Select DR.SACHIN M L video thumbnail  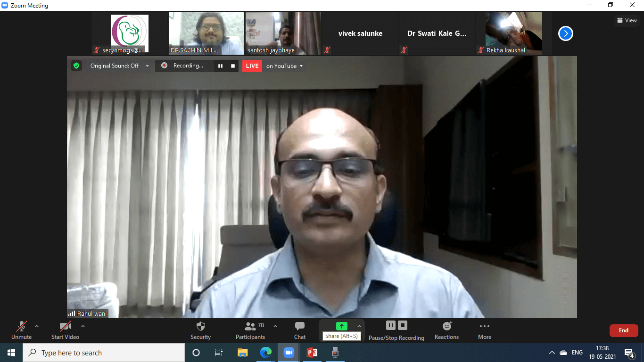click(x=206, y=33)
